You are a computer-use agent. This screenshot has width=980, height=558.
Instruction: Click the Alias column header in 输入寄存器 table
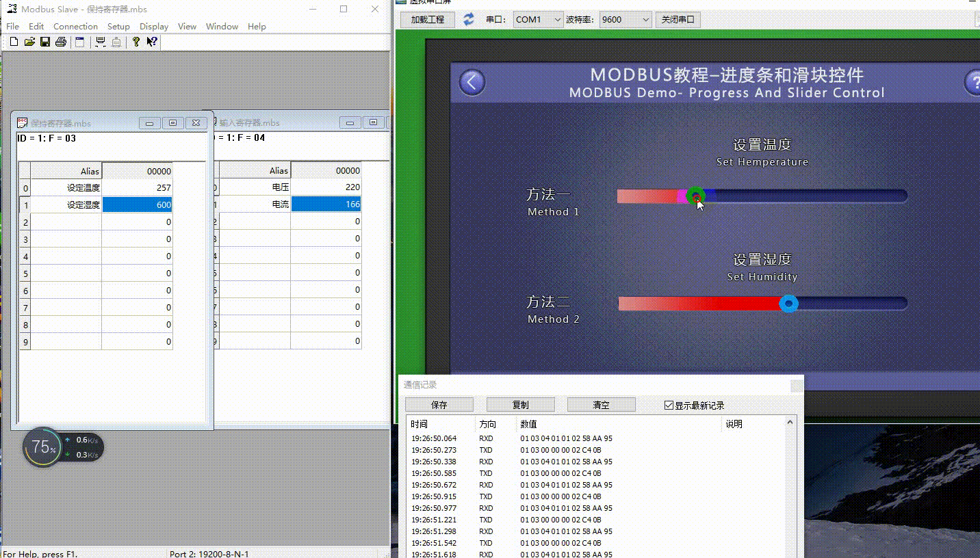click(x=255, y=171)
